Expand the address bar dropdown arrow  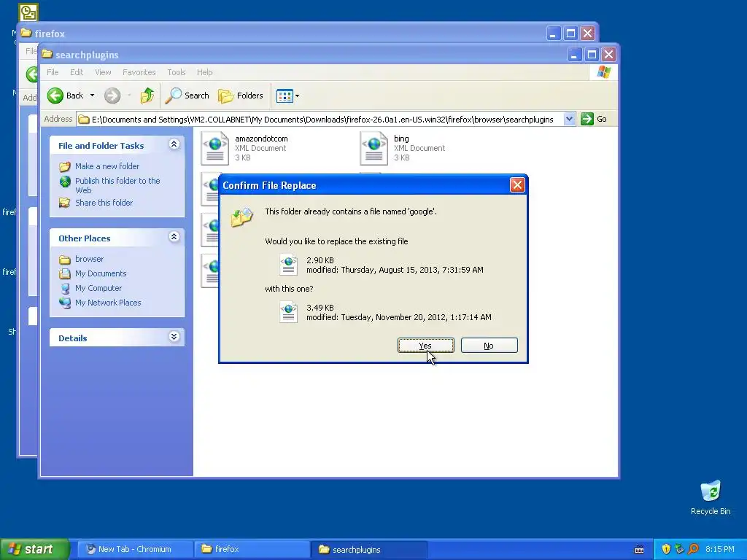point(569,119)
